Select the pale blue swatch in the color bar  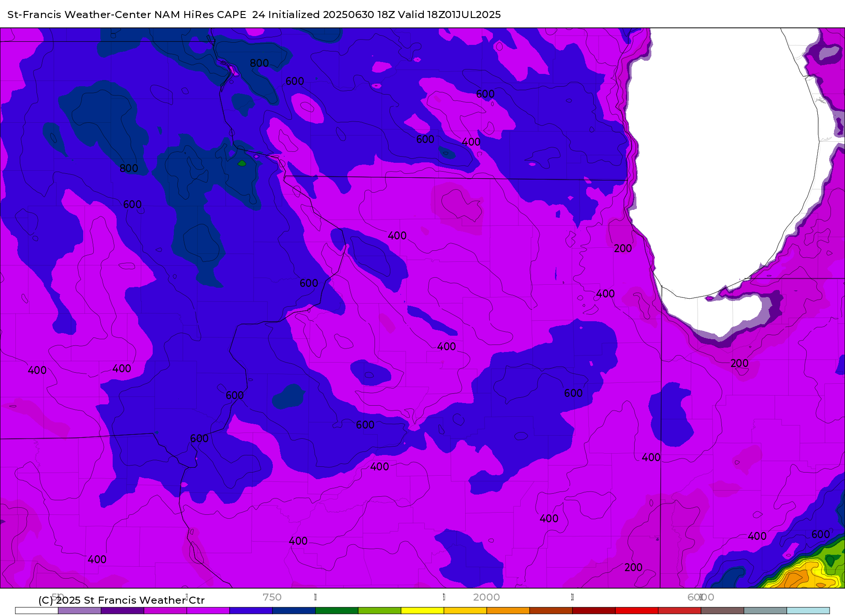tap(808, 611)
